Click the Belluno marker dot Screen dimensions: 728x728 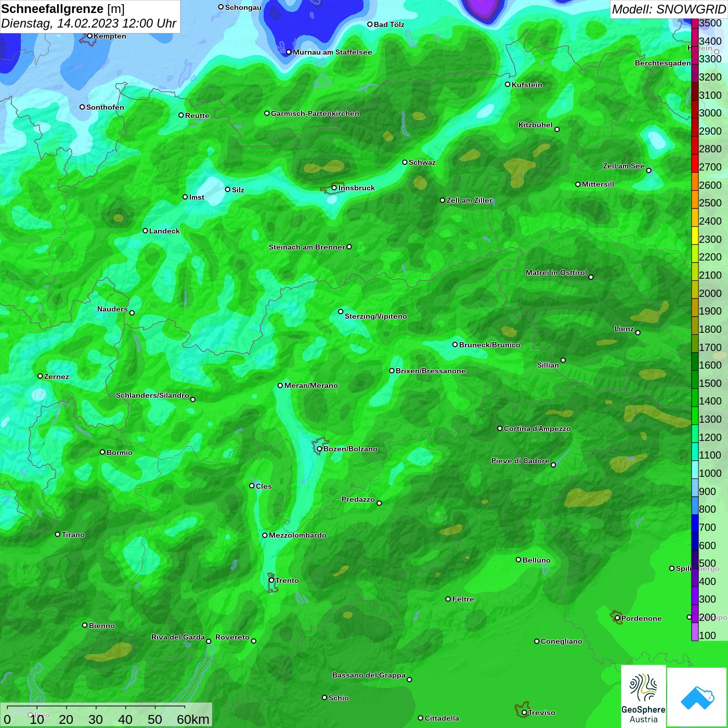click(x=518, y=560)
